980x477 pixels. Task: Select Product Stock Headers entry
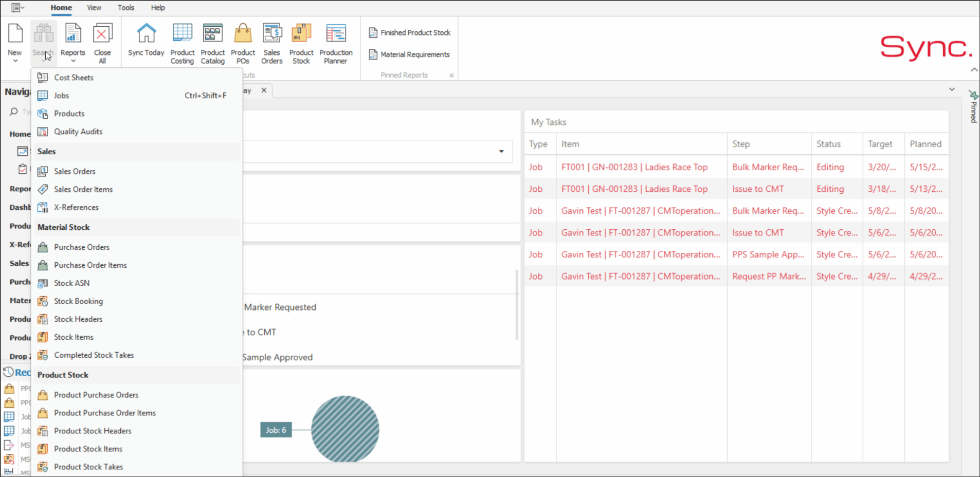[x=137, y=431]
